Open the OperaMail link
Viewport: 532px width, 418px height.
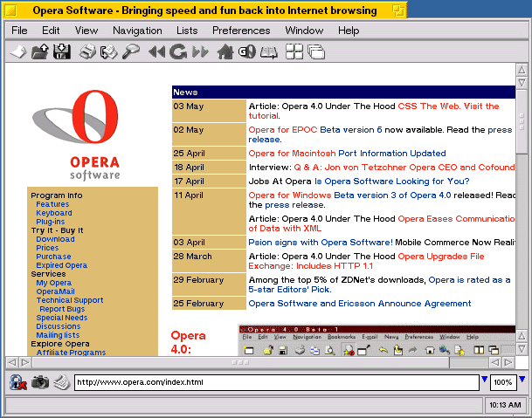click(55, 291)
